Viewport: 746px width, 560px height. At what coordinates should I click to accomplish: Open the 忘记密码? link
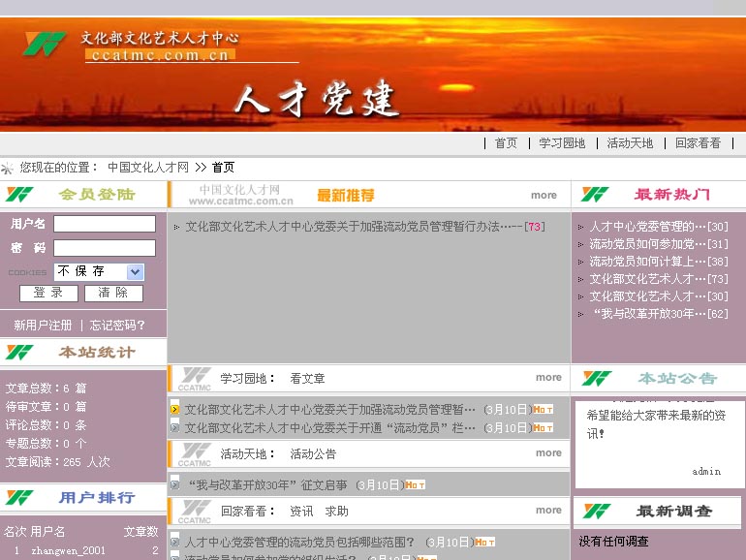(117, 325)
